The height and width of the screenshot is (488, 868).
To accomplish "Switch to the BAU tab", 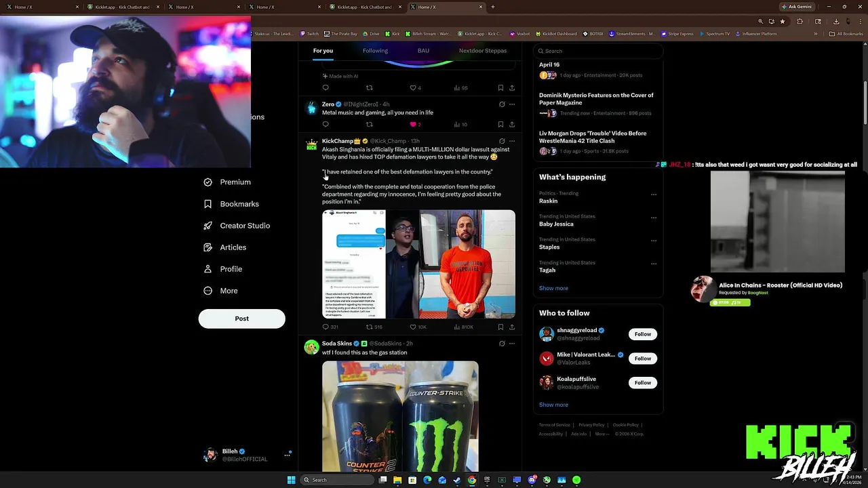I will [x=423, y=51].
